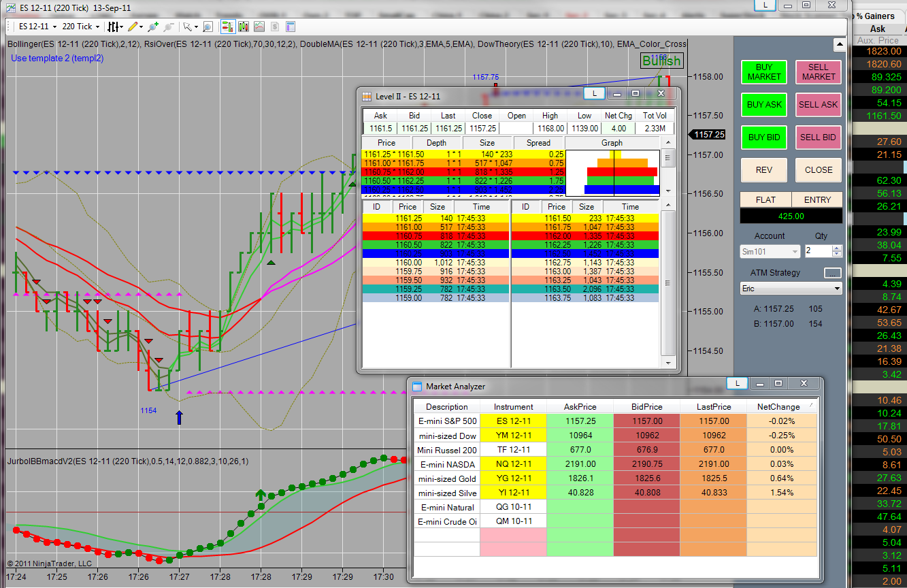The width and height of the screenshot is (907, 588).
Task: Sort Level II by Price column header
Action: coord(386,143)
